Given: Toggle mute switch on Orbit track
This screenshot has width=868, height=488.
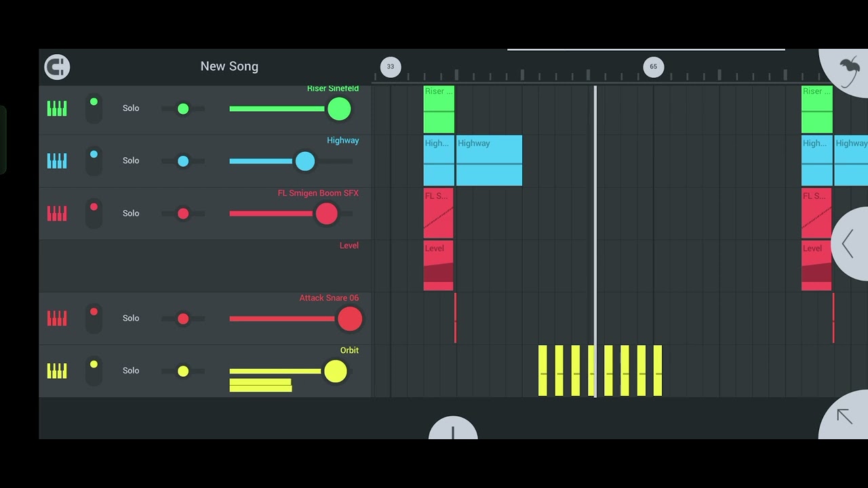Looking at the screenshot, I should click(94, 371).
